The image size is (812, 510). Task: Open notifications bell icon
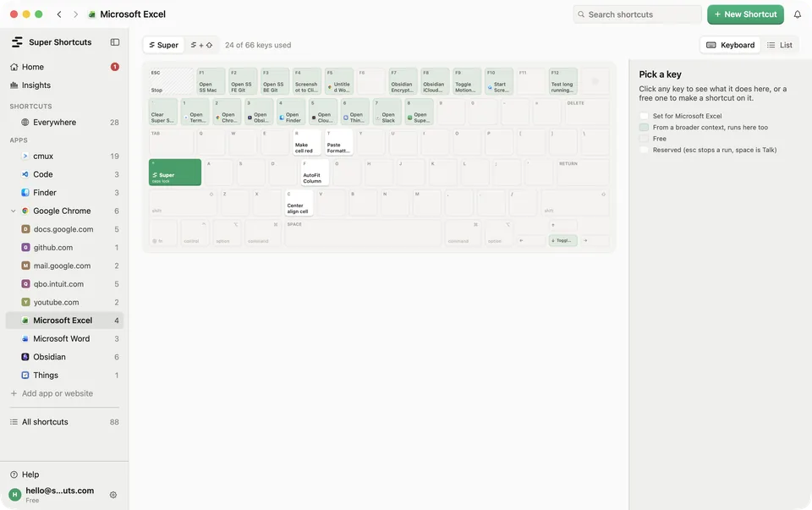(x=798, y=14)
